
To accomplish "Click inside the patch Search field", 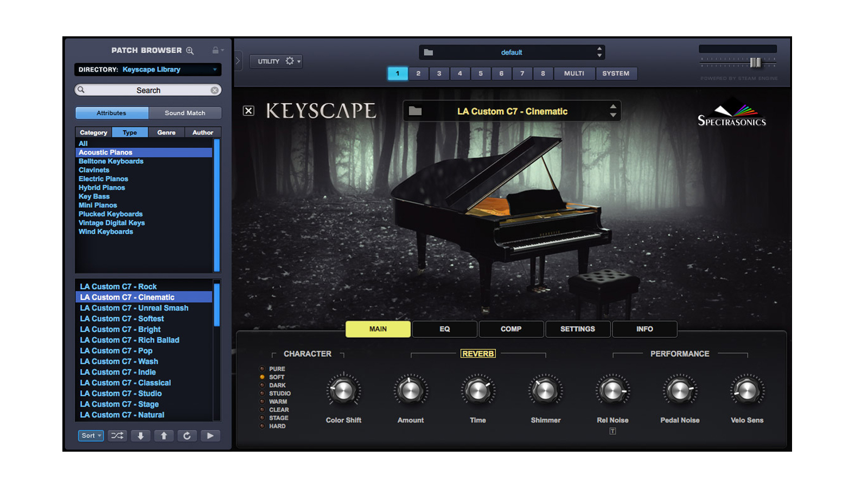I will point(148,89).
